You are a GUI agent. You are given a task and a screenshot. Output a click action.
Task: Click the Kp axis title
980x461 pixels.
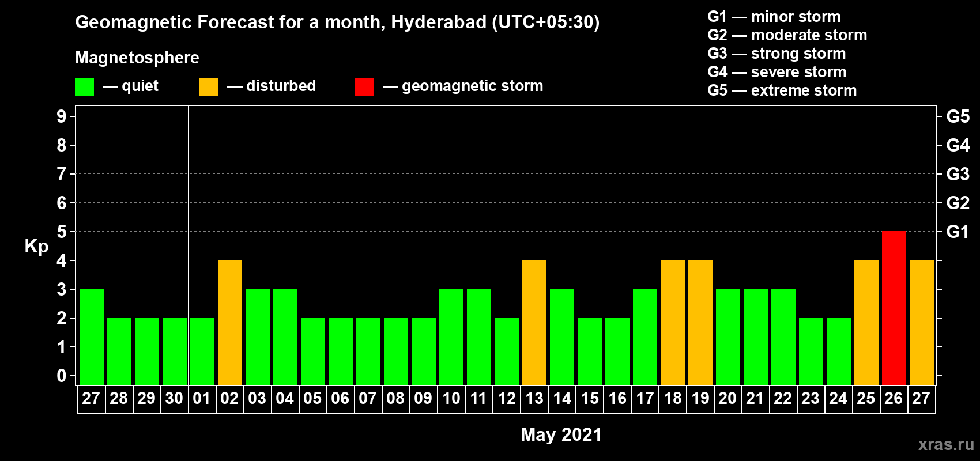pyautogui.click(x=36, y=247)
